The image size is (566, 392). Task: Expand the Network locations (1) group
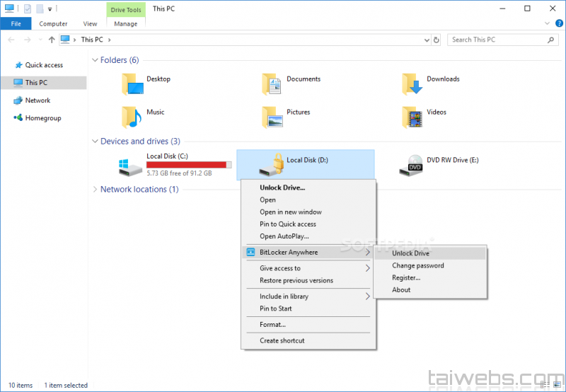pyautogui.click(x=96, y=190)
